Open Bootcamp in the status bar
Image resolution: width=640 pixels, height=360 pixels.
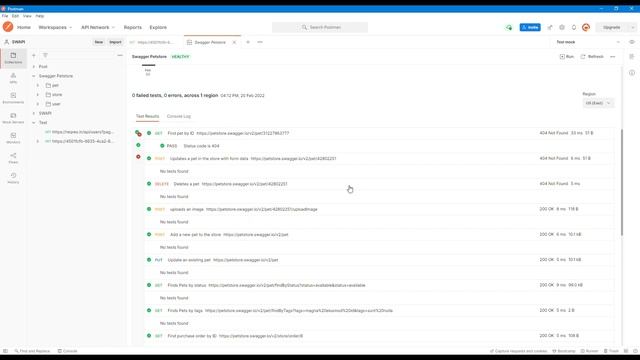[x=564, y=351]
